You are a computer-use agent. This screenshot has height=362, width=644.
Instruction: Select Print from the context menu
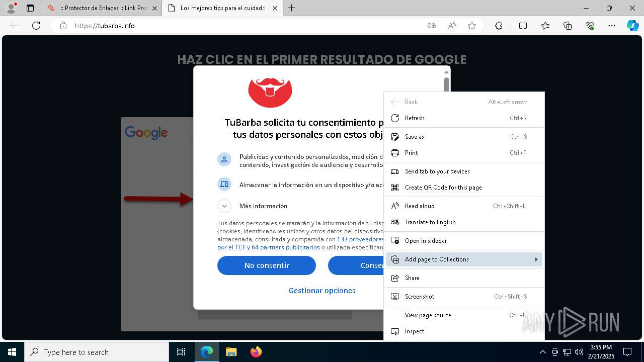pyautogui.click(x=464, y=153)
